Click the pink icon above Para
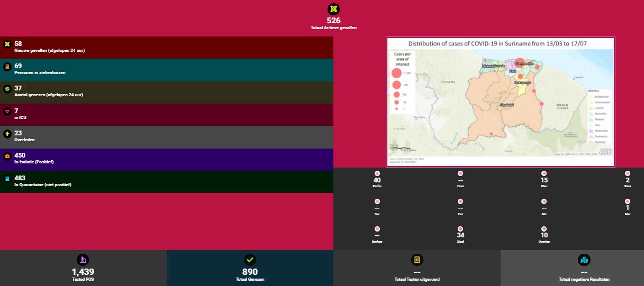 [628, 173]
